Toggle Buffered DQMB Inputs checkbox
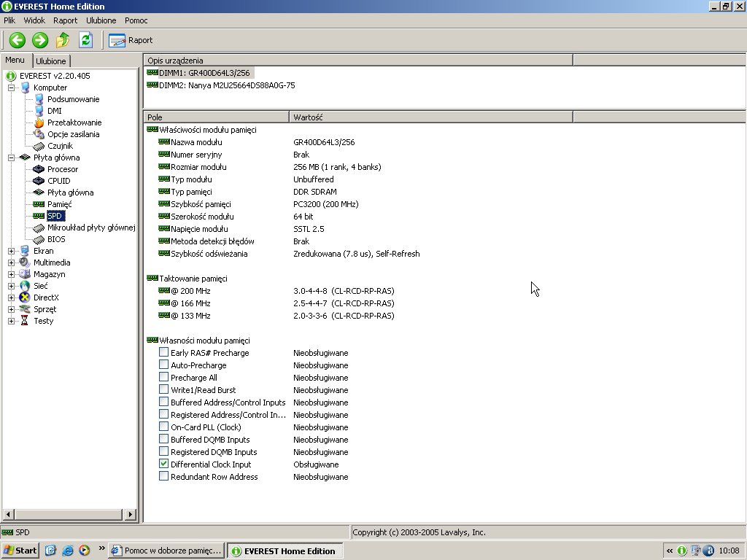This screenshot has height=560, width=747. 163,439
